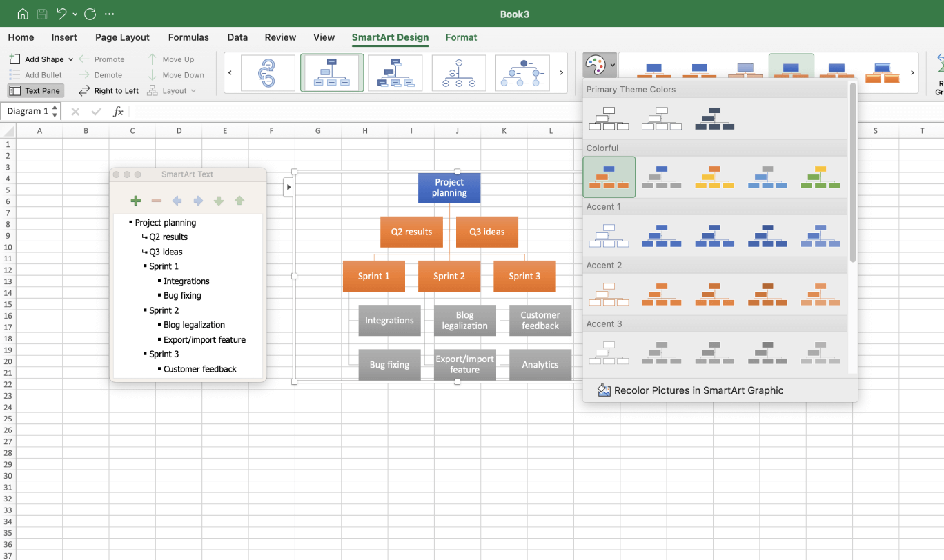Click the Home icon in title bar
The height and width of the screenshot is (560, 944).
tap(23, 14)
